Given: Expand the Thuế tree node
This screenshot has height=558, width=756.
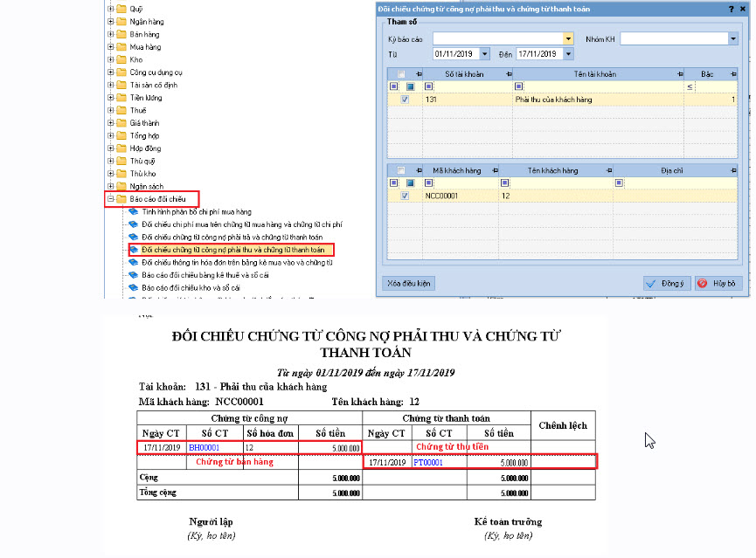Looking at the screenshot, I should (x=111, y=110).
